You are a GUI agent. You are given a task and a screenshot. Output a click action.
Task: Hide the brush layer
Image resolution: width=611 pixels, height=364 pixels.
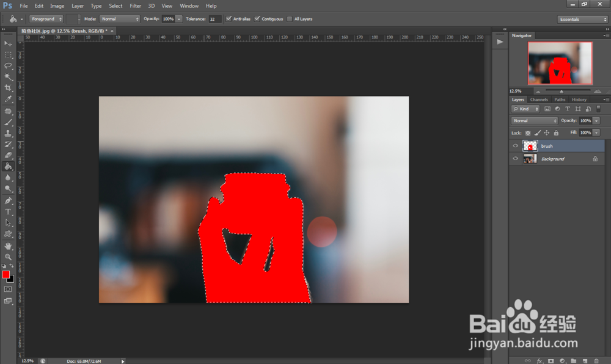pyautogui.click(x=516, y=145)
